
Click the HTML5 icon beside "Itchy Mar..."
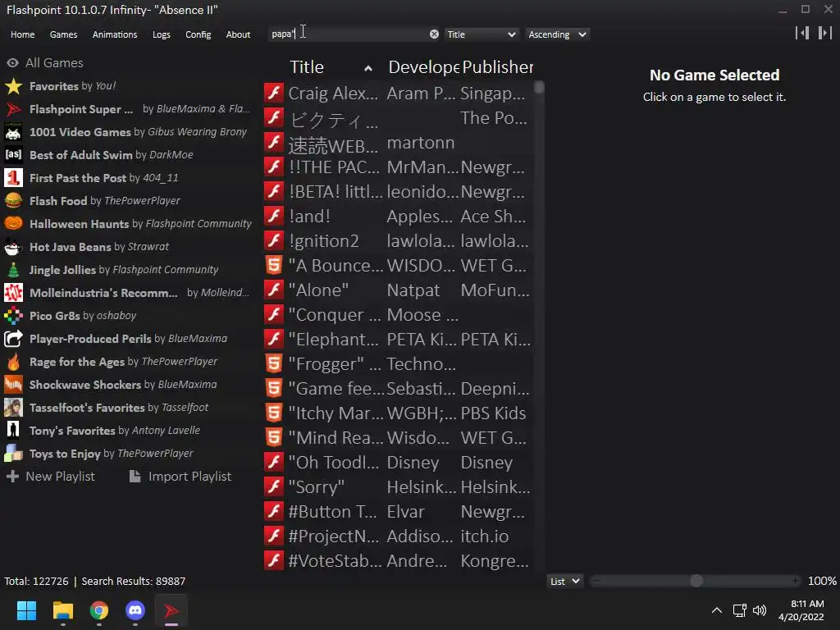tap(274, 413)
